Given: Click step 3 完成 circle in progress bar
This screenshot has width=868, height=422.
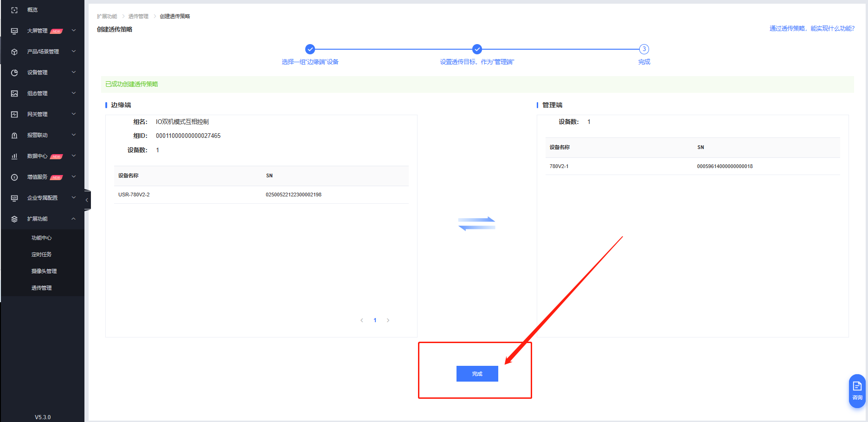Looking at the screenshot, I should pos(644,49).
